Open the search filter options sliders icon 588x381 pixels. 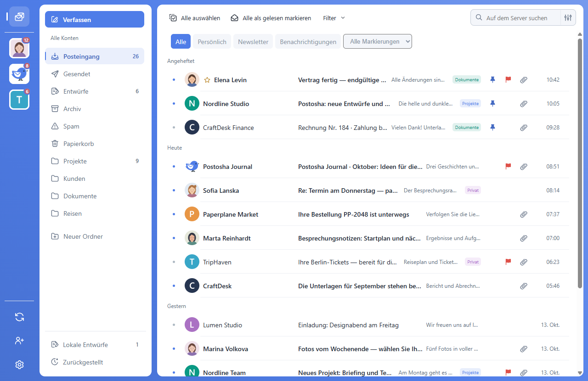point(568,18)
